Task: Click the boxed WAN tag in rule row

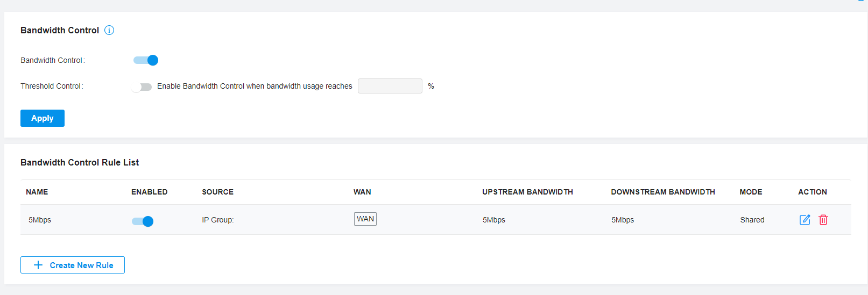Action: (x=365, y=219)
